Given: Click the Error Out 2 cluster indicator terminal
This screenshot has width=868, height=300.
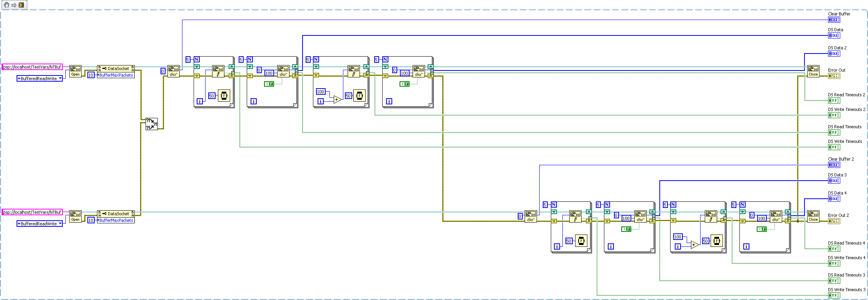Looking at the screenshot, I should tap(834, 221).
